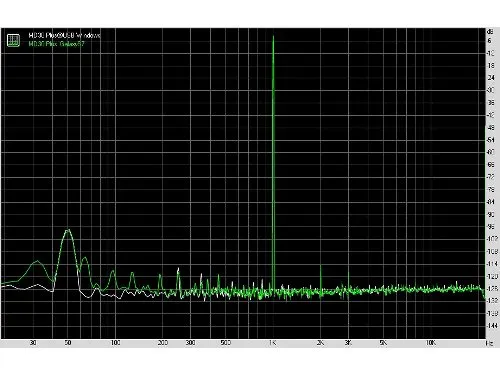Click the 250 Hz white noise spike
Viewport: 500px width, 375px height.
(178, 269)
